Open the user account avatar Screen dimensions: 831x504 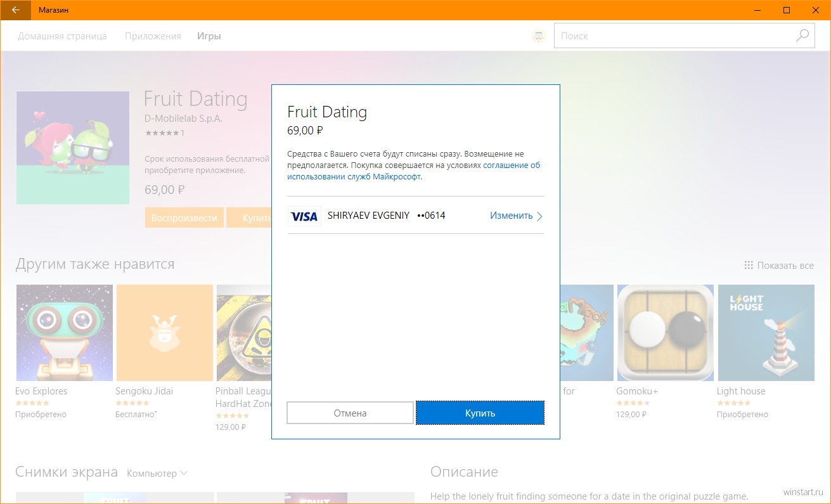pyautogui.click(x=538, y=36)
